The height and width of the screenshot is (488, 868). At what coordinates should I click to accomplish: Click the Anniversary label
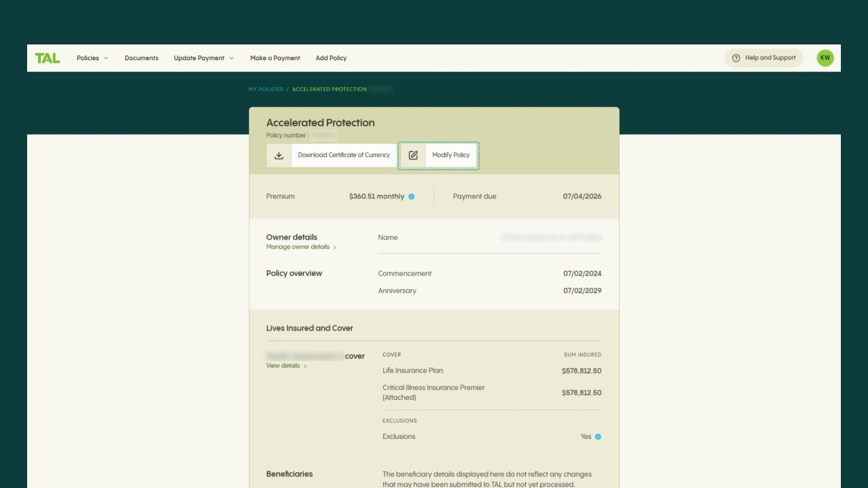[397, 291]
